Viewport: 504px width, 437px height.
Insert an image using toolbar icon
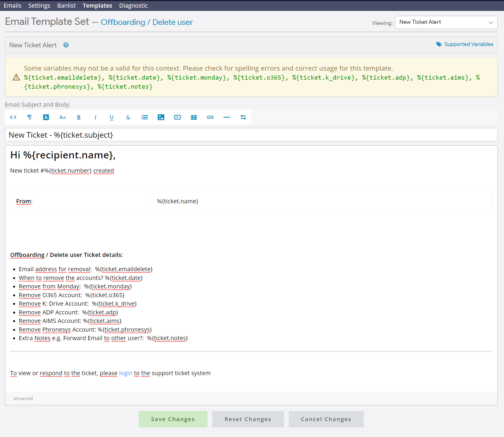coord(161,117)
